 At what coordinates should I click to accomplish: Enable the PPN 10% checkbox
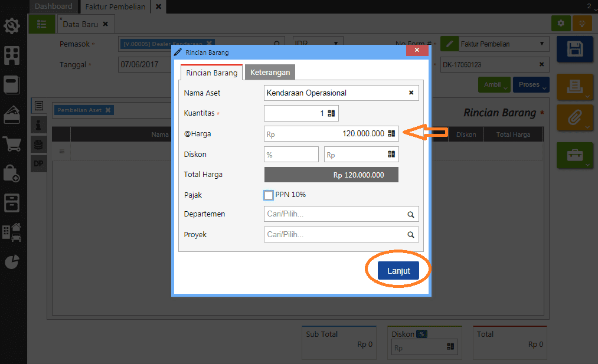point(269,195)
